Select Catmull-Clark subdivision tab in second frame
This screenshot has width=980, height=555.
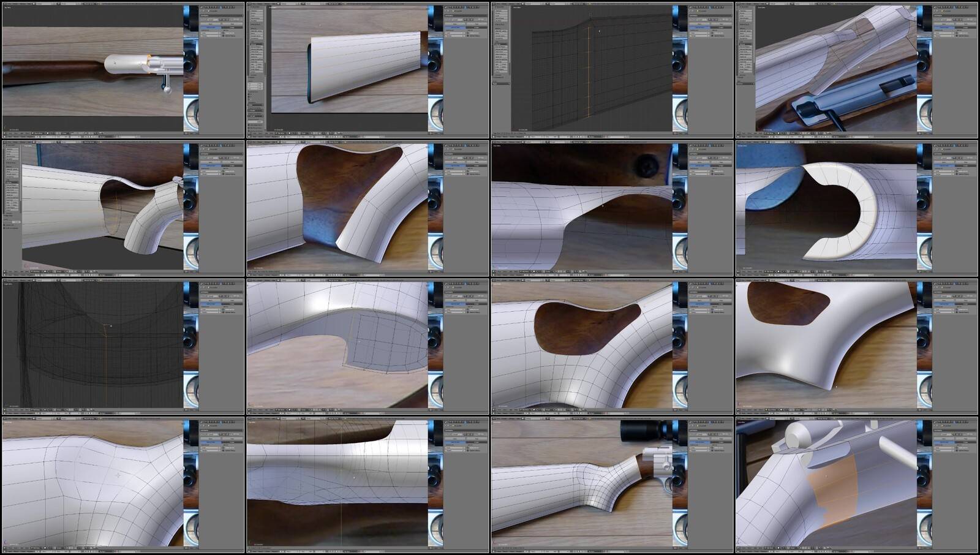pos(456,28)
